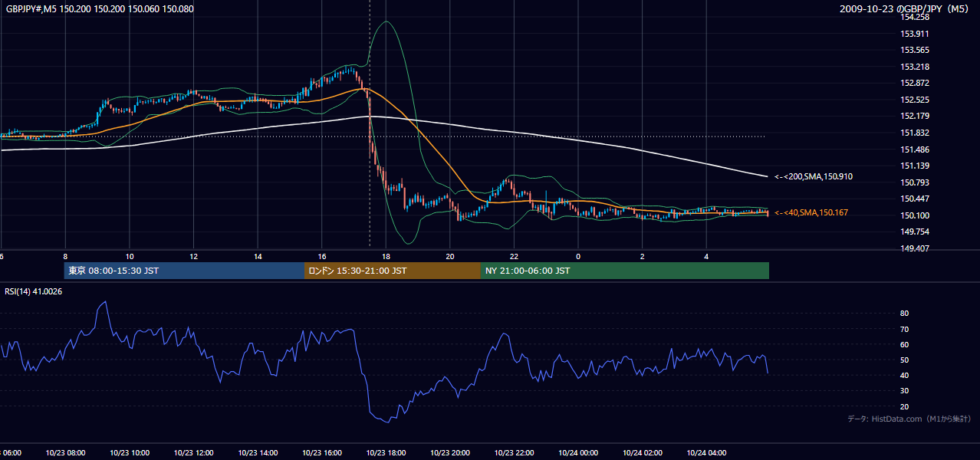Select the NY 21:00-06:00 JST session bar
This screenshot has width=980, height=460.
pos(625,271)
